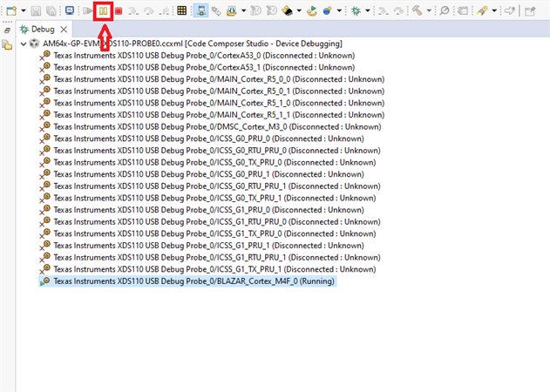
Task: Suspend the running core with pause button
Action: [x=103, y=11]
